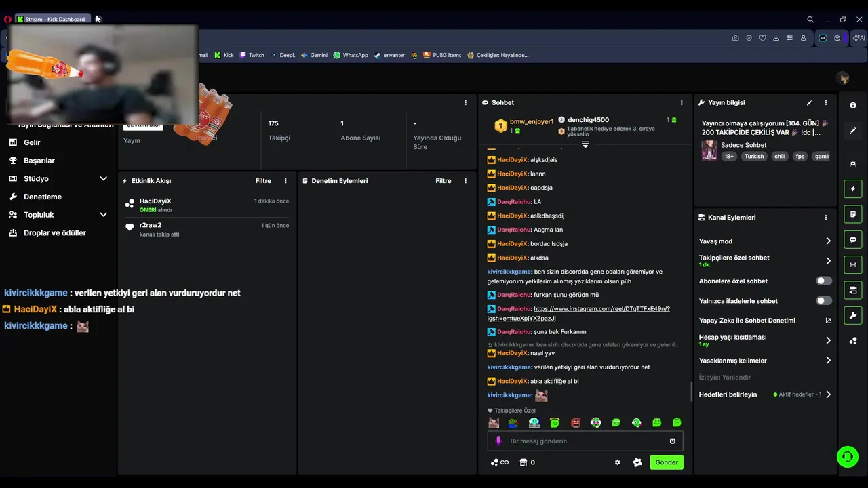The height and width of the screenshot is (488, 868).
Task: Click the camera panel icon in right sidebar
Action: [x=852, y=290]
